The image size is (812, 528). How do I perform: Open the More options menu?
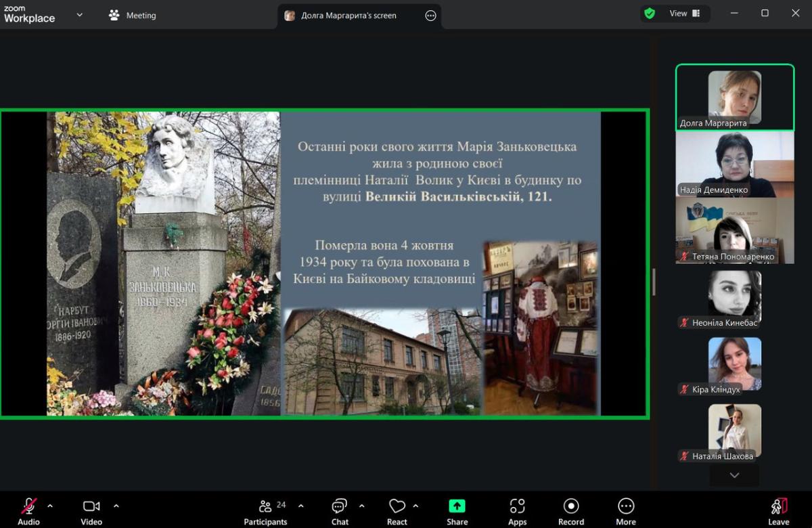tap(626, 511)
